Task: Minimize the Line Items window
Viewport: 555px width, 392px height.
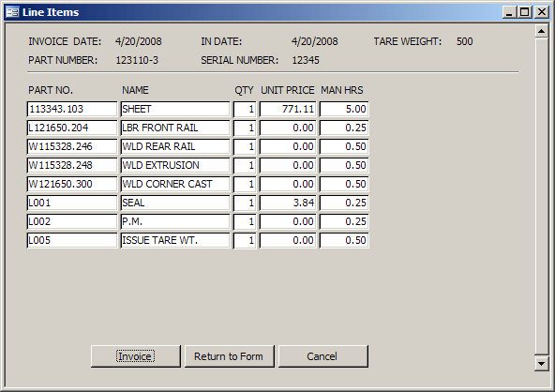Action: (x=510, y=12)
